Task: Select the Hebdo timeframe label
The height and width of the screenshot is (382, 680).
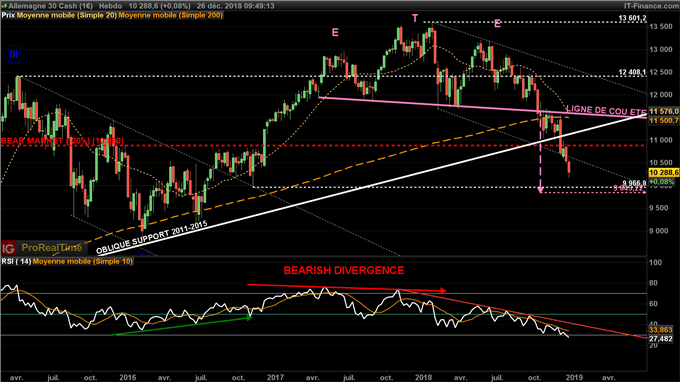Action: click(x=111, y=6)
